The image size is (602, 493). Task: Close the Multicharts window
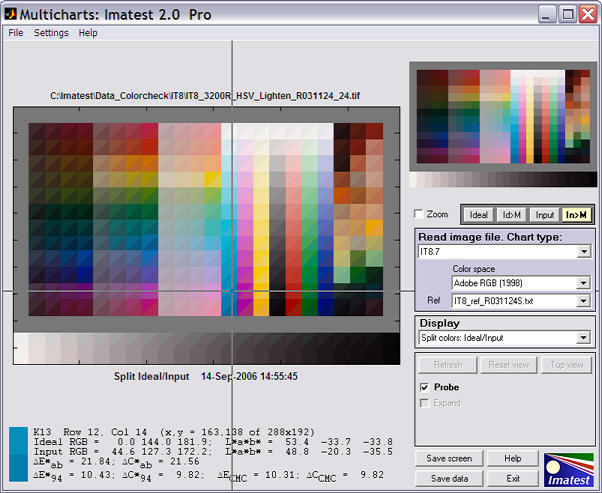tap(588, 15)
